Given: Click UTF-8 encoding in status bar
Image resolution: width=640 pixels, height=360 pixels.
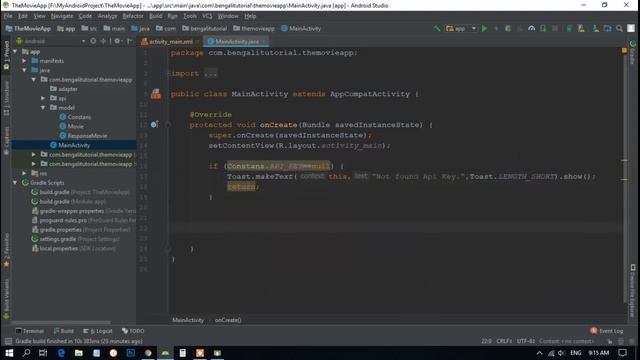Looking at the screenshot, I should point(526,341).
